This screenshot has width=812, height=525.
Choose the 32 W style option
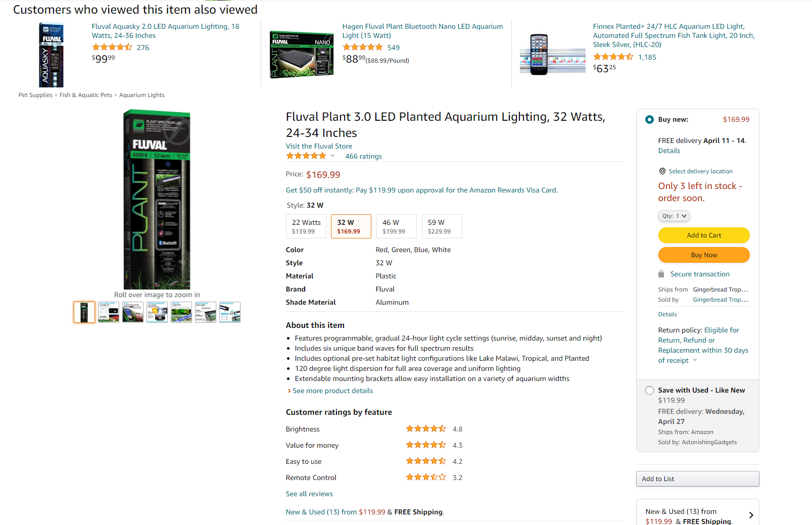351,226
